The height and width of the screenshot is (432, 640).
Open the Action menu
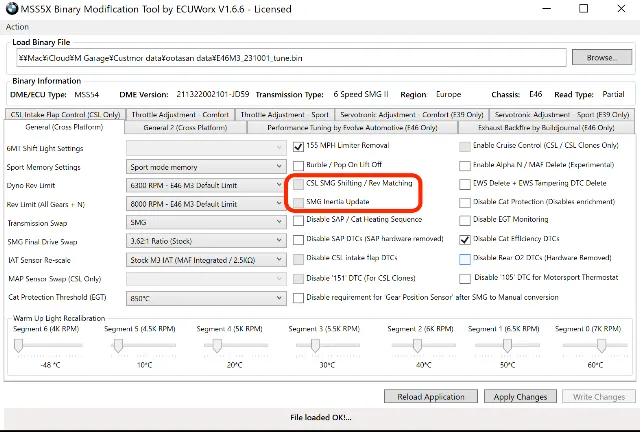(x=17, y=27)
